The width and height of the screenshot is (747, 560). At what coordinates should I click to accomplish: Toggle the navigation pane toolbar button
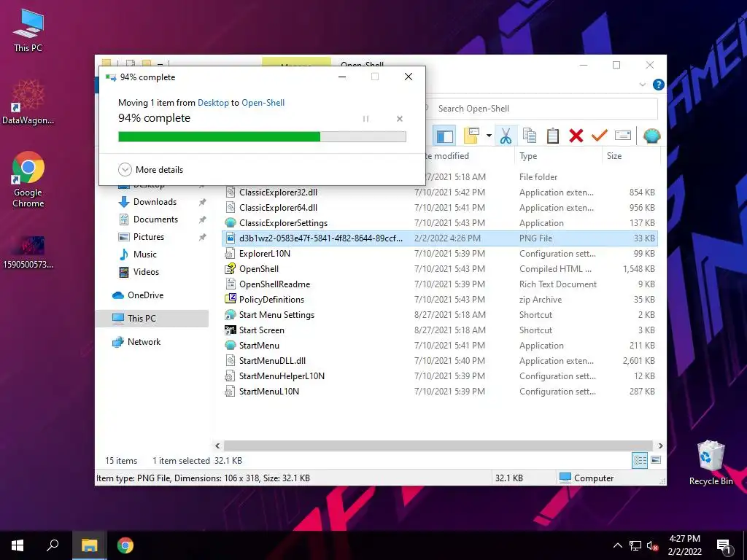[x=444, y=136]
